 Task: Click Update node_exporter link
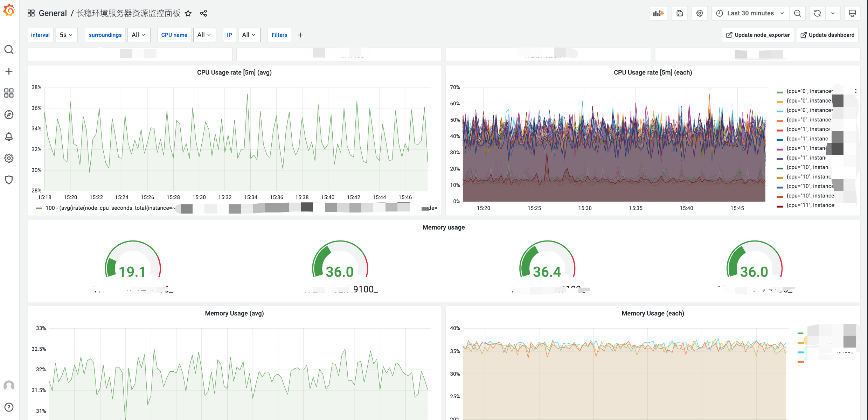click(x=758, y=35)
